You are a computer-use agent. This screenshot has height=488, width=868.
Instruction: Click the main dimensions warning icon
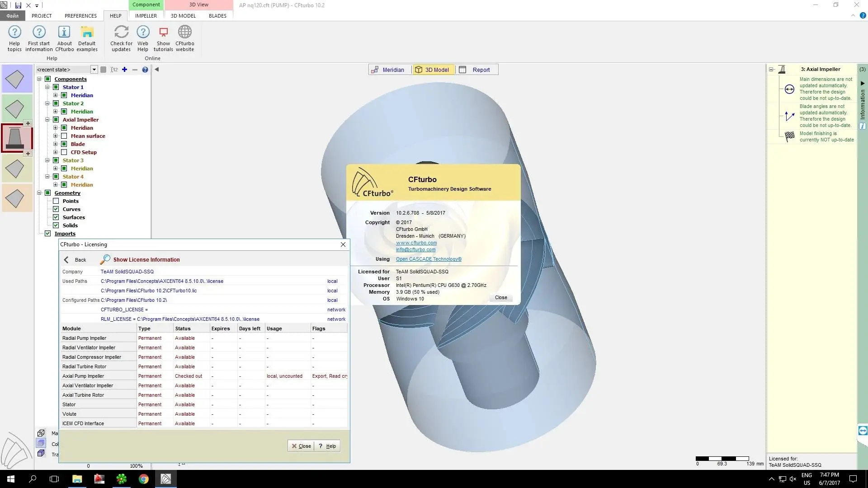click(x=789, y=89)
